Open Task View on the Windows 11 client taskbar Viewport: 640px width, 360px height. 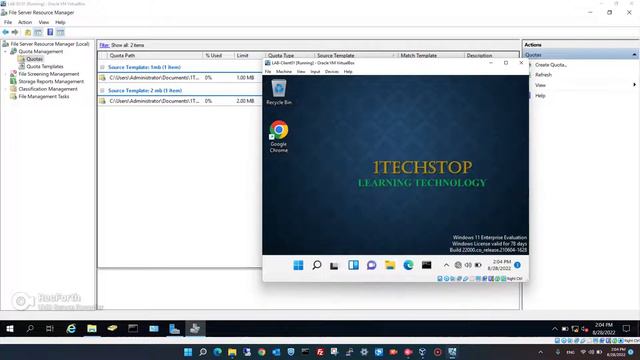tap(334, 266)
